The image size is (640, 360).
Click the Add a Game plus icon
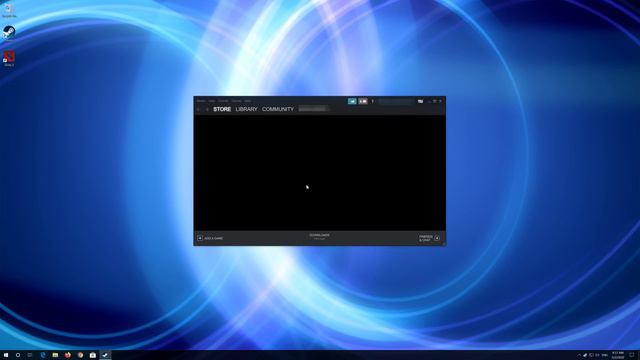(200, 238)
